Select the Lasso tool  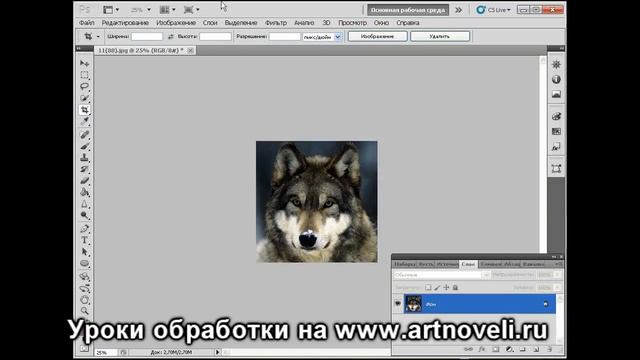point(84,87)
